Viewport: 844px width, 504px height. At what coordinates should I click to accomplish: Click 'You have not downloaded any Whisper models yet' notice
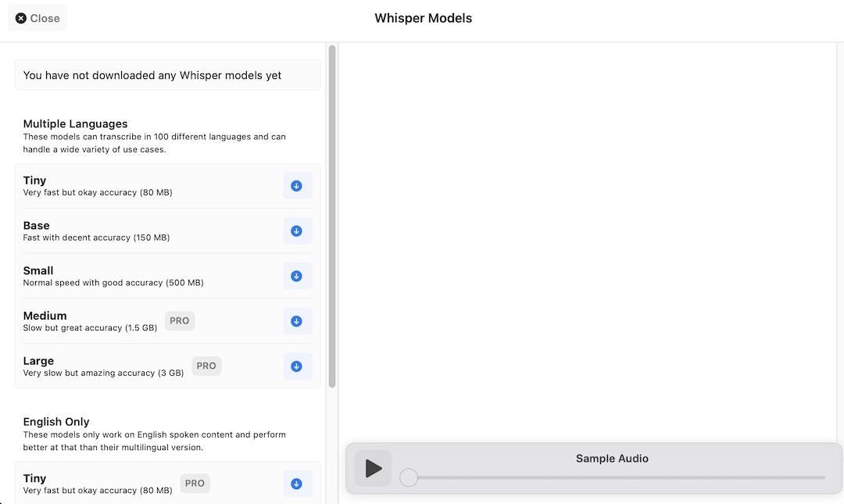tap(167, 75)
